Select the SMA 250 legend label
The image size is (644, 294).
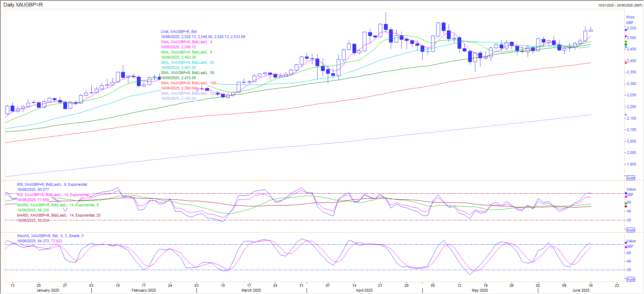189,93
